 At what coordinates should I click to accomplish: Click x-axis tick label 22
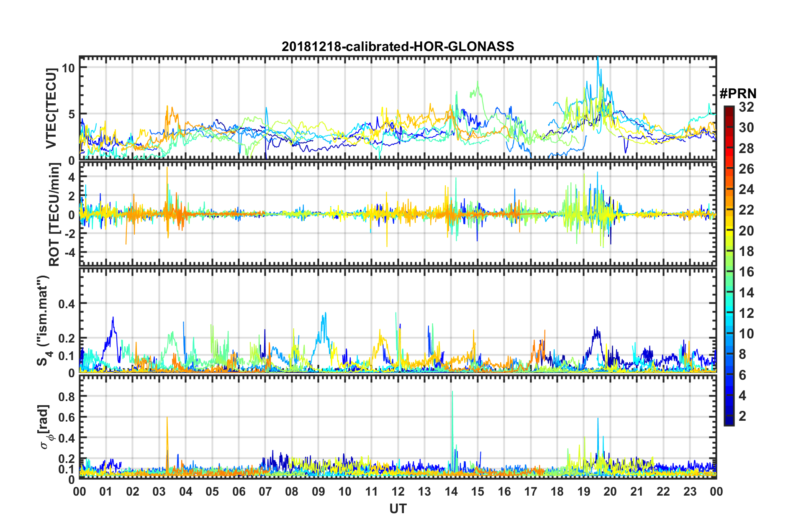pos(663,491)
